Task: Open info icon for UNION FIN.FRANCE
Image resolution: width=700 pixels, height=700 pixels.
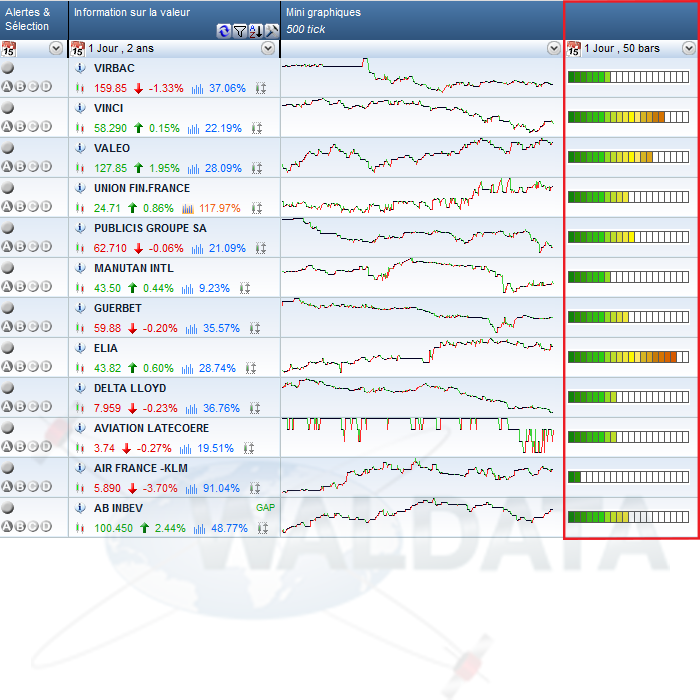Action: coord(80,188)
